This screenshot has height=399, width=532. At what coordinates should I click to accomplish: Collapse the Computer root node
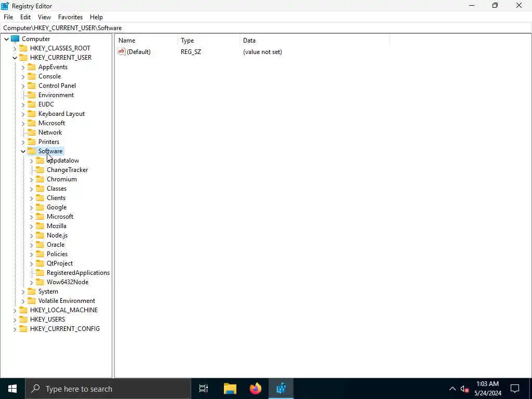click(x=6, y=39)
